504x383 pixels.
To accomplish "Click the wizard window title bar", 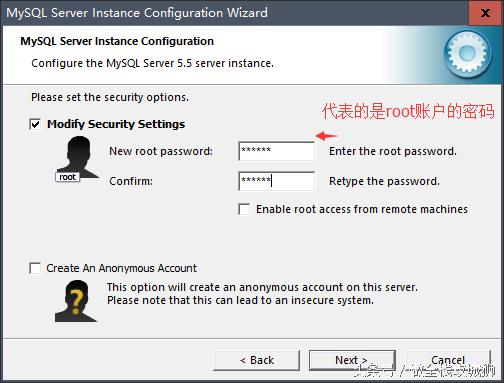I will (x=233, y=13).
